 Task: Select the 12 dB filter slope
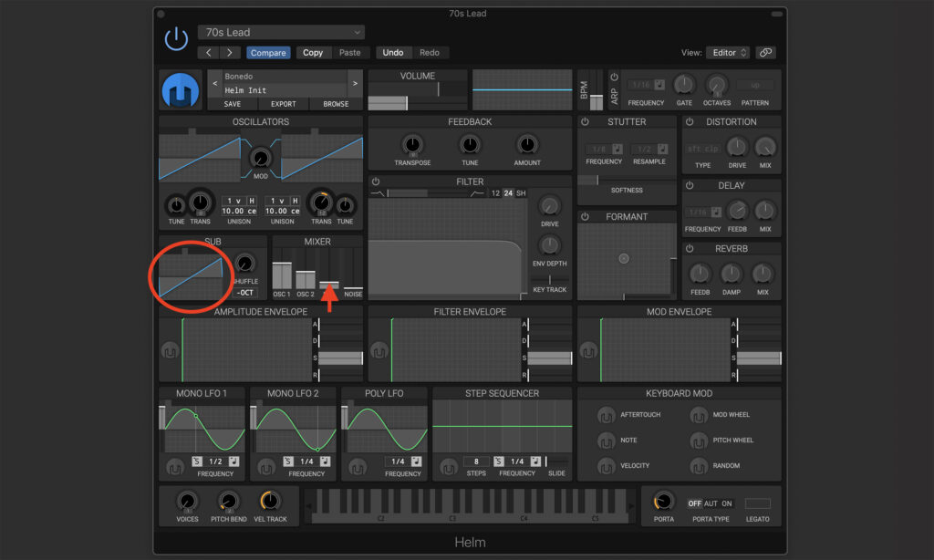(x=495, y=193)
